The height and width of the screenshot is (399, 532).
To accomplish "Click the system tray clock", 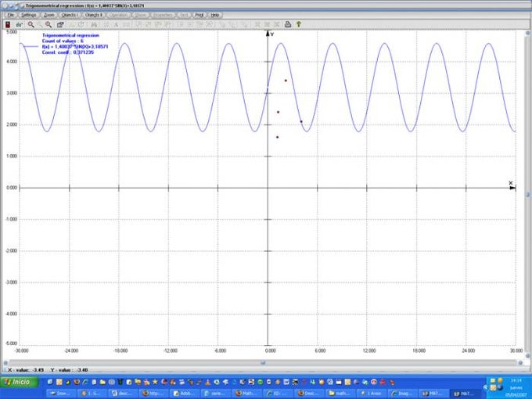I will click(516, 381).
